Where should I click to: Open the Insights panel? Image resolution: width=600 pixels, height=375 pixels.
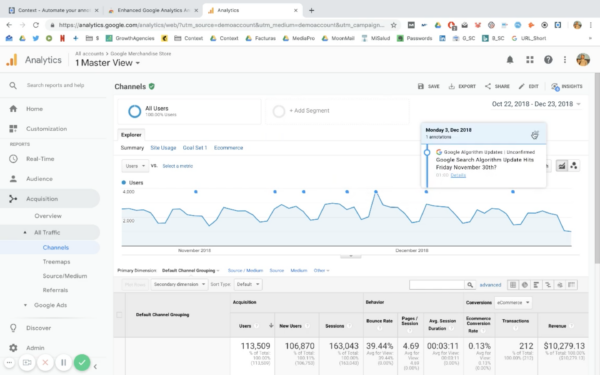click(x=567, y=86)
